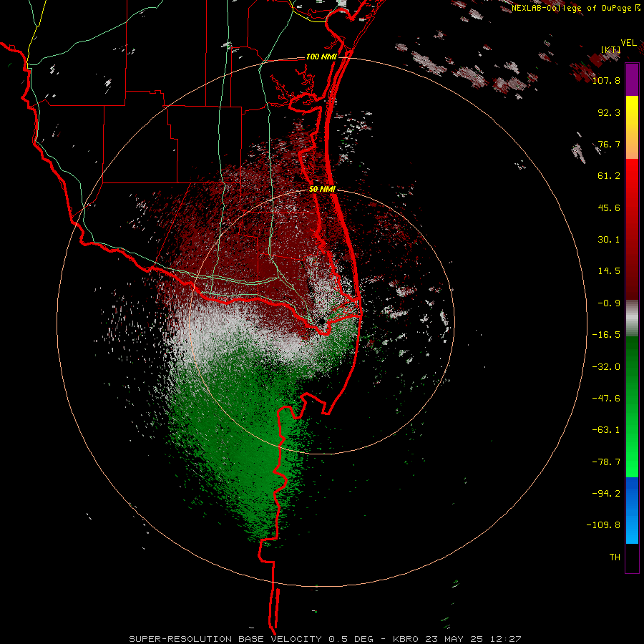The image size is (644, 644).
Task: Click the 100 NMI range ring label
Action: pos(321,57)
